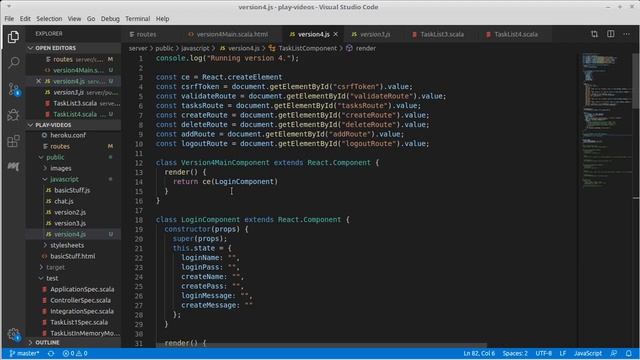Click the feedback icon in status bar
Viewport: 640px width, 360px height.
click(613, 353)
